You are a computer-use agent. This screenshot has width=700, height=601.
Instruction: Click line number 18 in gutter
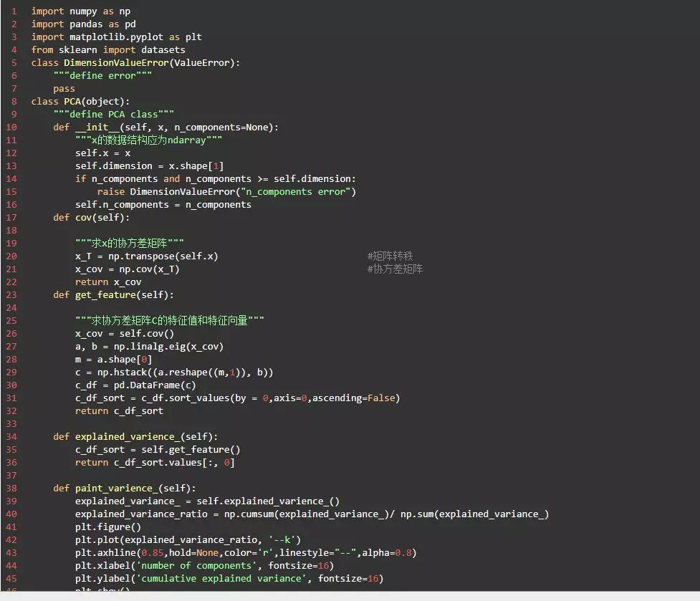tap(11, 231)
